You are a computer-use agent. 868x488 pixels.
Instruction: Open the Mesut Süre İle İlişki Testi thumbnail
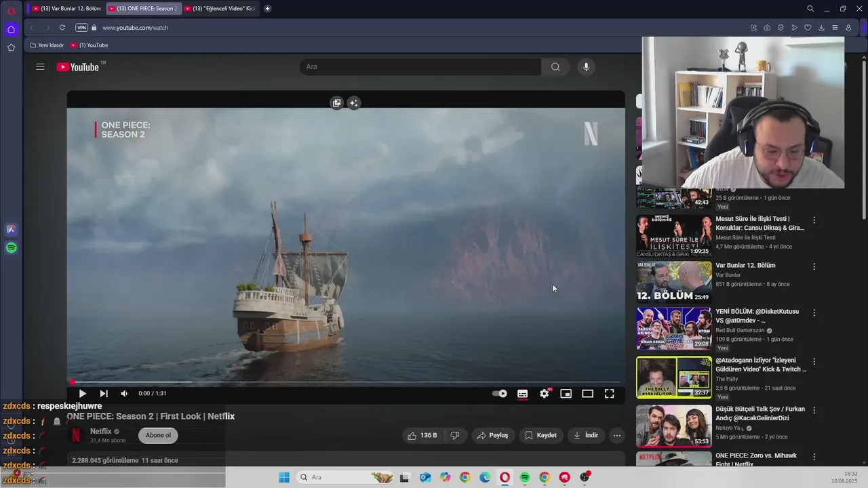674,236
